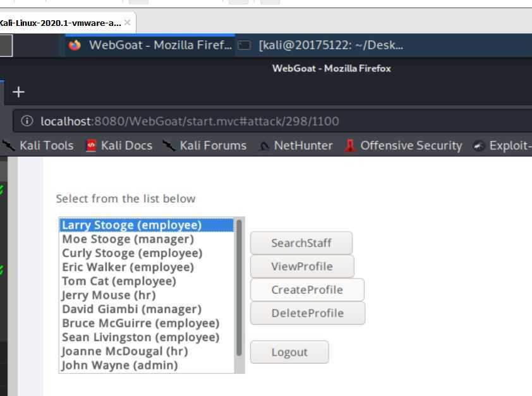Select Moe Stooge (manager) in the list

(147, 239)
